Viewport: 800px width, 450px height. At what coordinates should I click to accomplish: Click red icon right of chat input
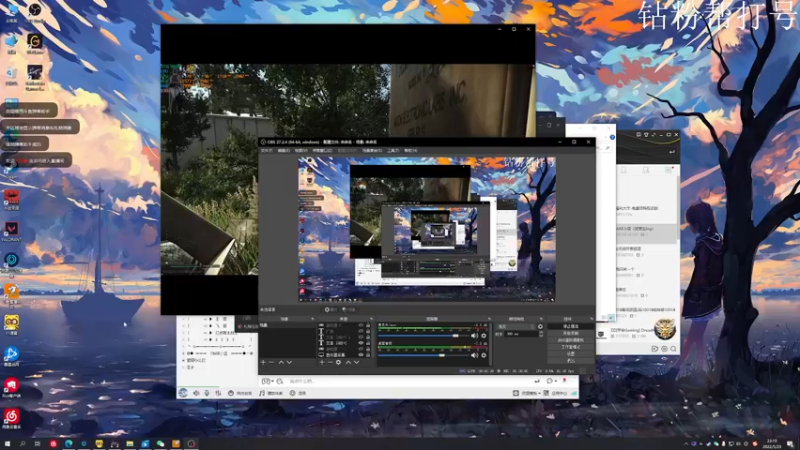564,381
